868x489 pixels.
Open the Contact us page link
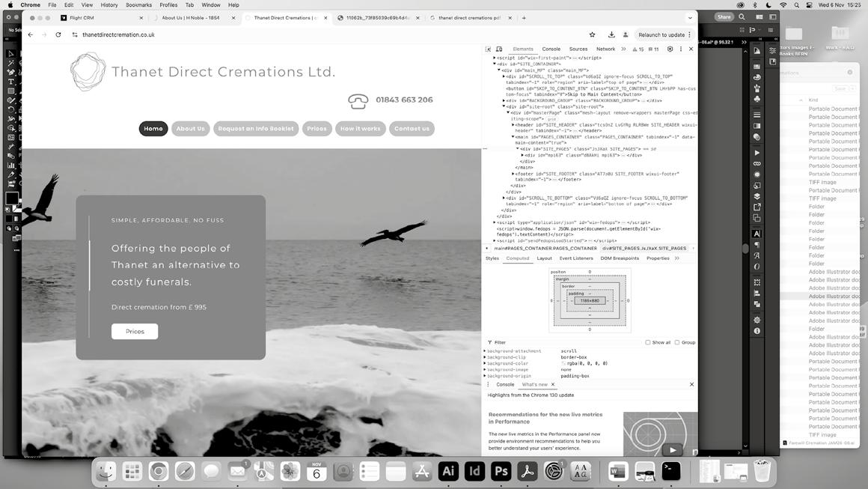pos(412,129)
